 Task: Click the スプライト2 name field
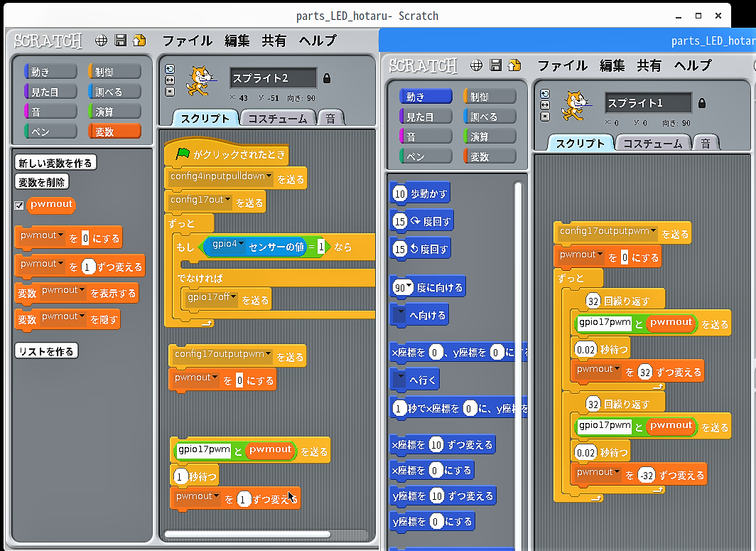click(x=274, y=77)
